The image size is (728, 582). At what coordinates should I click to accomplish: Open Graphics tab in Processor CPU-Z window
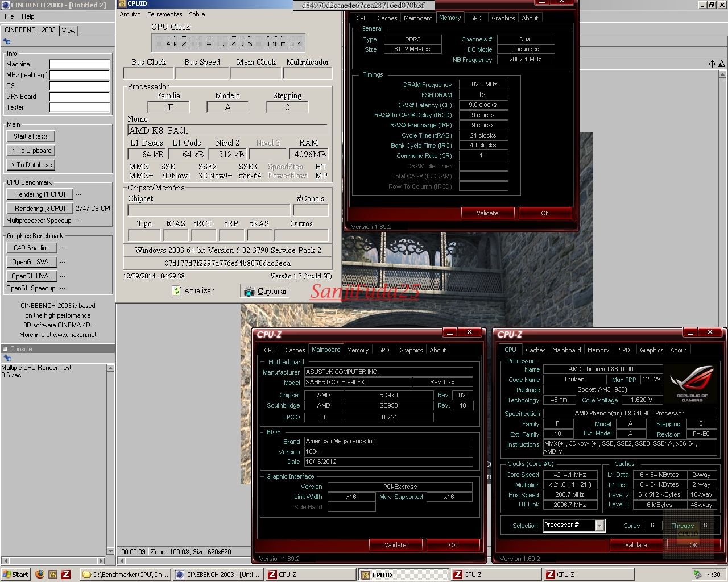pos(651,350)
